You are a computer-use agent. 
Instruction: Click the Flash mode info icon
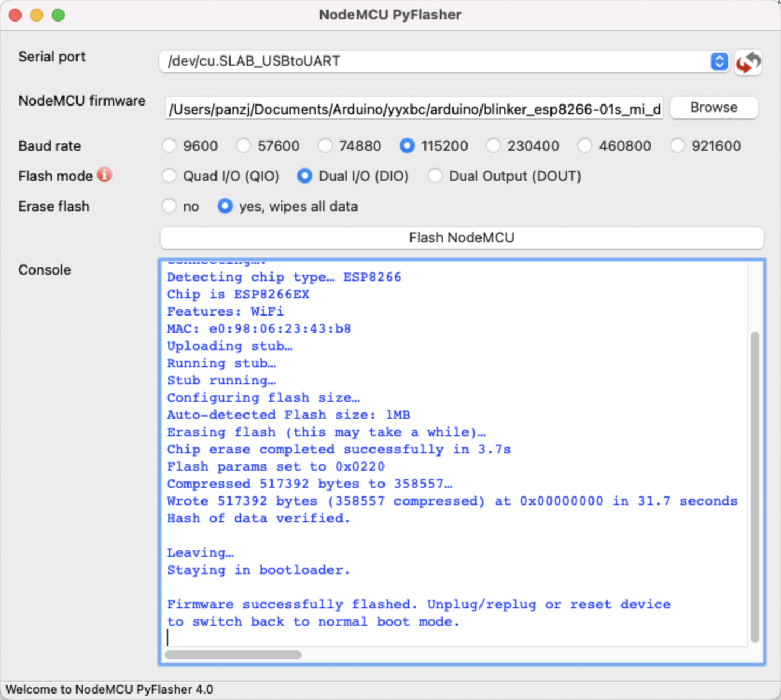104,175
